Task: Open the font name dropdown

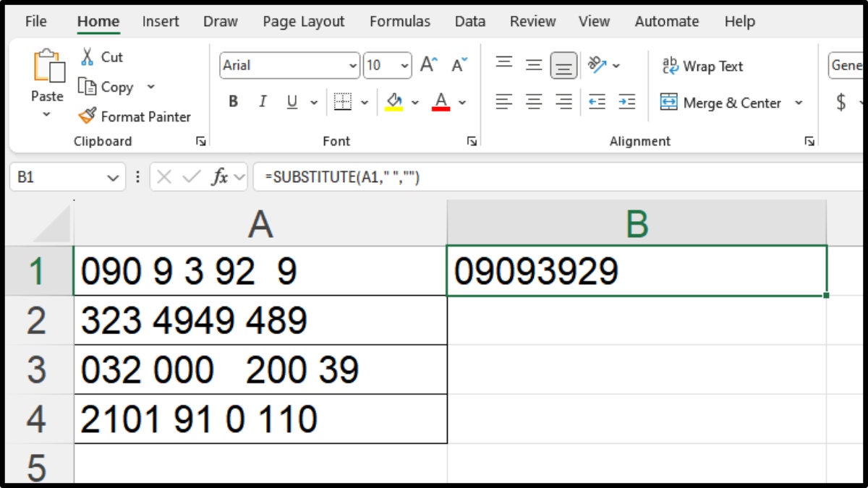Action: point(354,65)
